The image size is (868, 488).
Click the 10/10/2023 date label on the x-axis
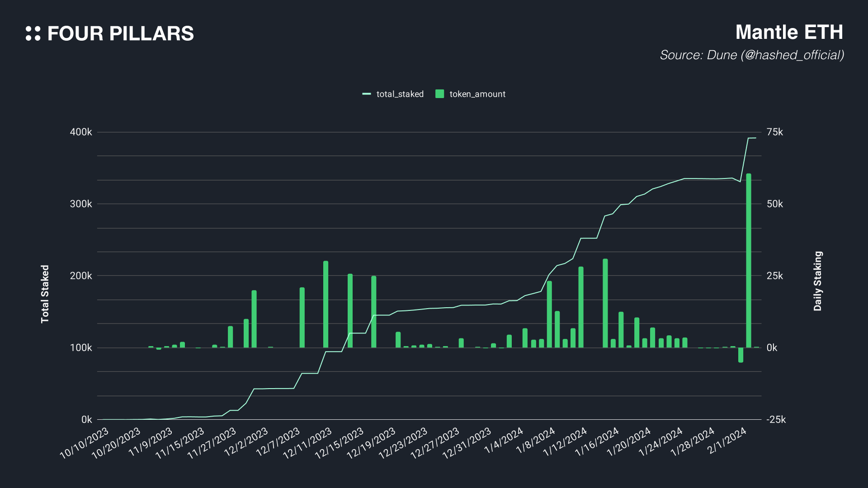tap(85, 443)
